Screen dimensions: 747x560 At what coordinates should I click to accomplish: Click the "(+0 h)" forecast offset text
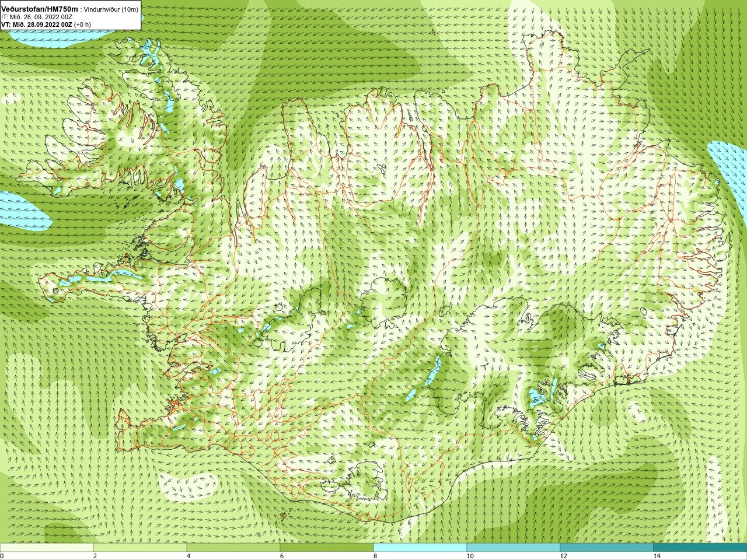[82, 24]
